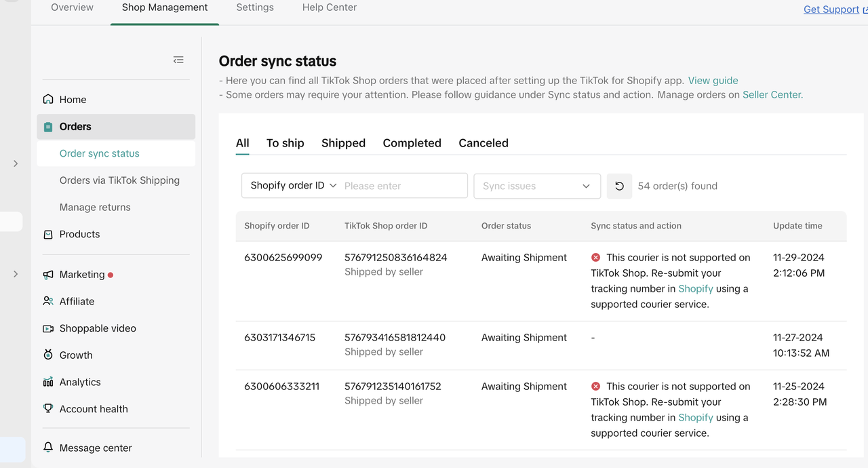Switch to the To ship tab

[285, 143]
